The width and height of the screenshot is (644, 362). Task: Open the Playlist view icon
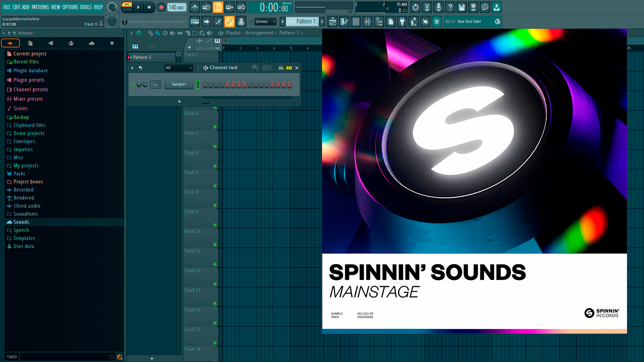coord(333,21)
